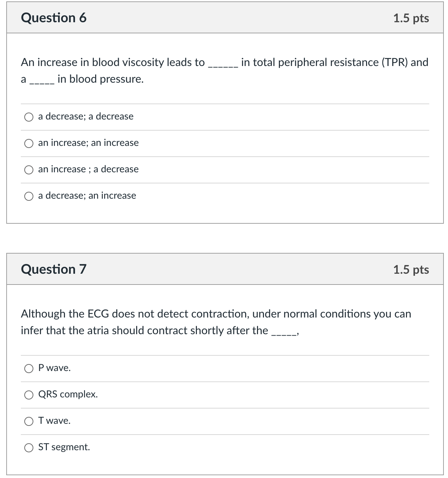The height and width of the screenshot is (478, 448).
Task: Click the 'QRS complex.' answer label
Action: pos(68,394)
